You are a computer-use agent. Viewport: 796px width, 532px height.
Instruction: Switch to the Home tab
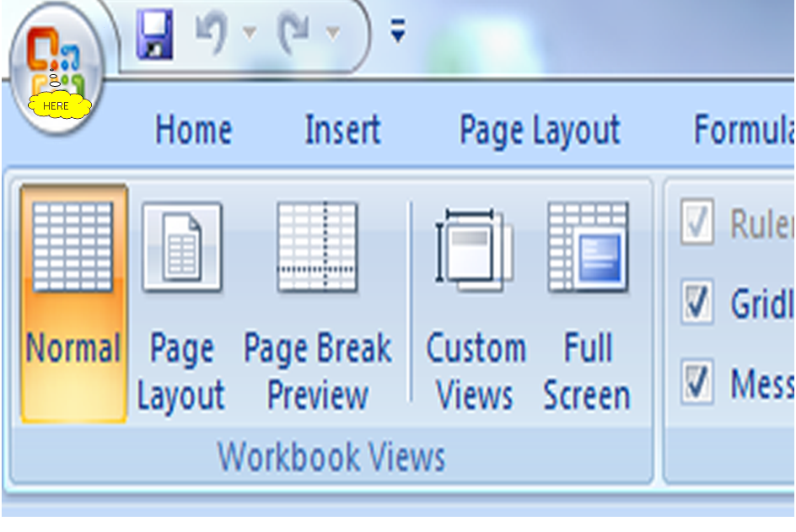[x=192, y=129]
